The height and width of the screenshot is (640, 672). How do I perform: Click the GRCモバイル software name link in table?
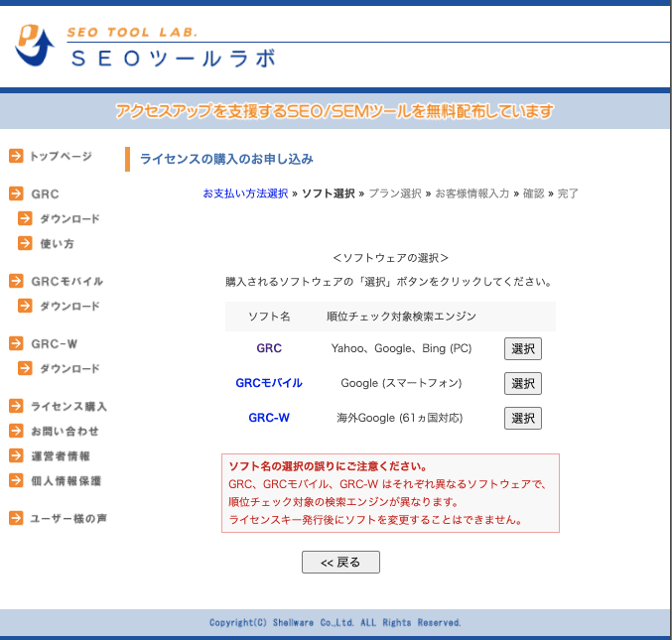[x=269, y=383]
